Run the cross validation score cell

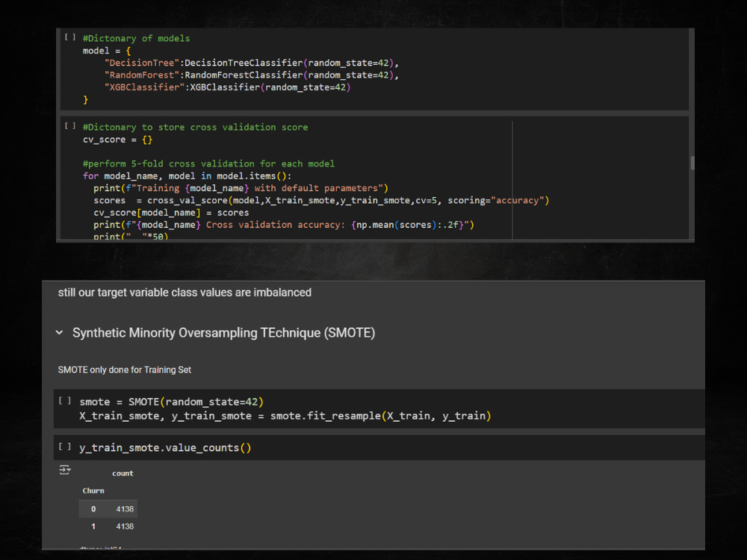click(70, 125)
